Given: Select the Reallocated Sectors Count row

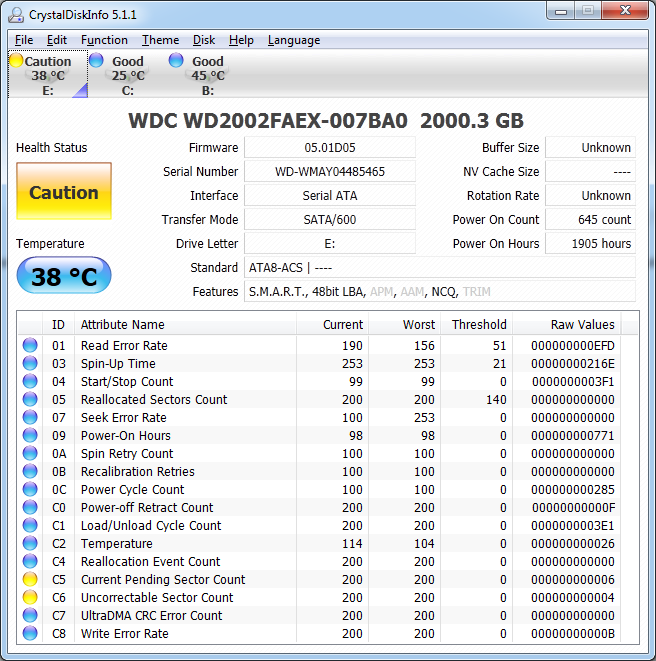Looking at the screenshot, I should [x=154, y=400].
